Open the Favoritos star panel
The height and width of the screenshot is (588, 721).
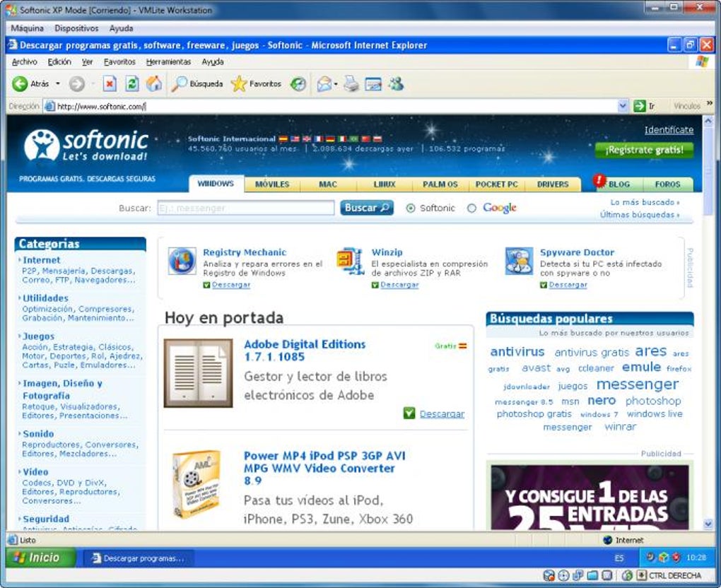(x=256, y=83)
